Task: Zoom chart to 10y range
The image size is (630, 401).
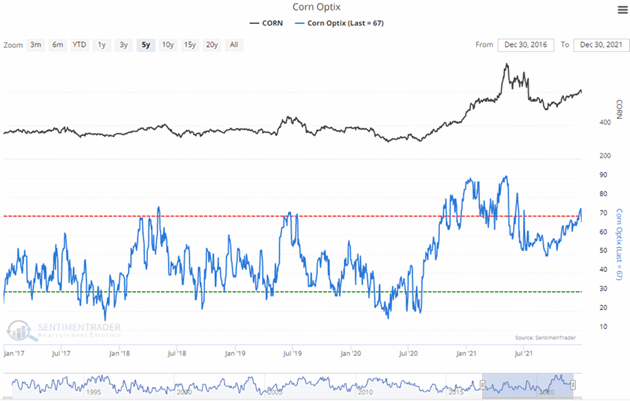Action: (166, 45)
